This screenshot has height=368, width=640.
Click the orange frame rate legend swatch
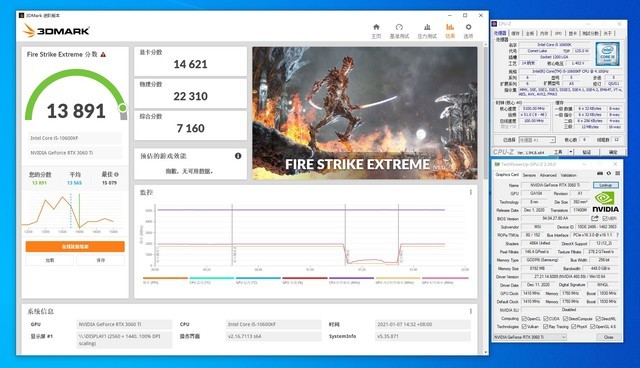165,278
